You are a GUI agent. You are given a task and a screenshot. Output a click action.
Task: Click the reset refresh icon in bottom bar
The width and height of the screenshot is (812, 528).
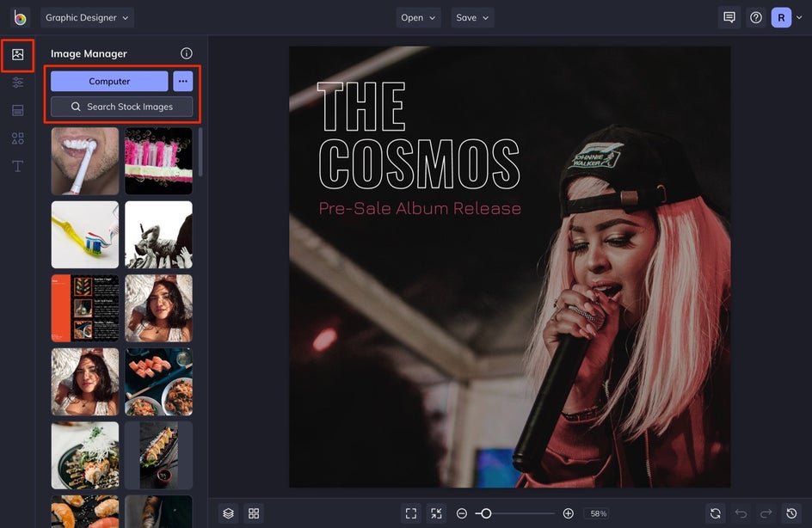[715, 513]
